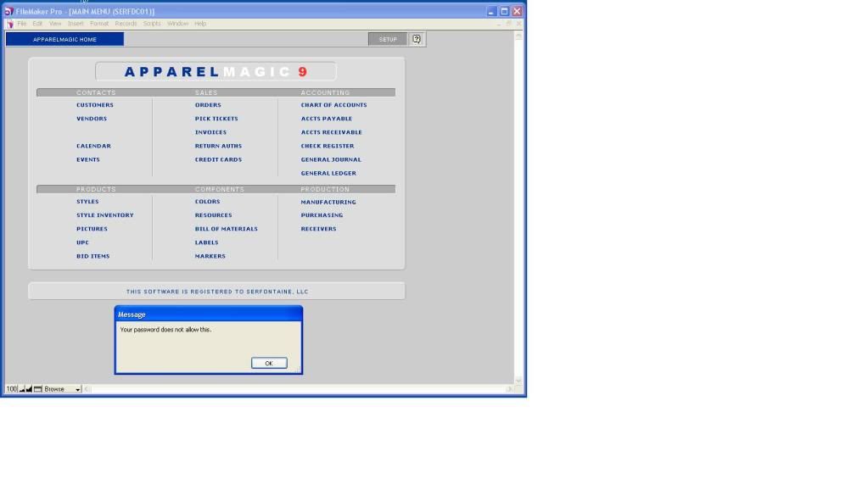The height and width of the screenshot is (490, 868).
Task: Open Bill of Materials
Action: 226,229
